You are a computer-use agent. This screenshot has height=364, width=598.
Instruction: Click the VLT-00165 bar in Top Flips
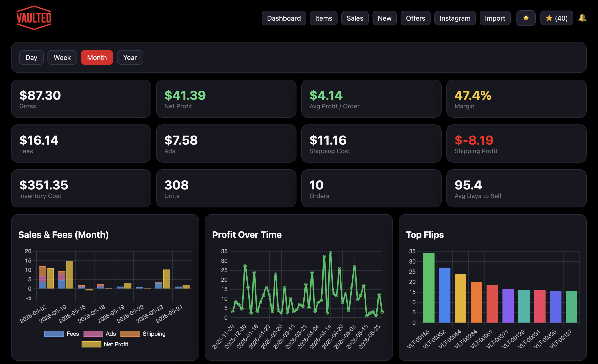429,288
